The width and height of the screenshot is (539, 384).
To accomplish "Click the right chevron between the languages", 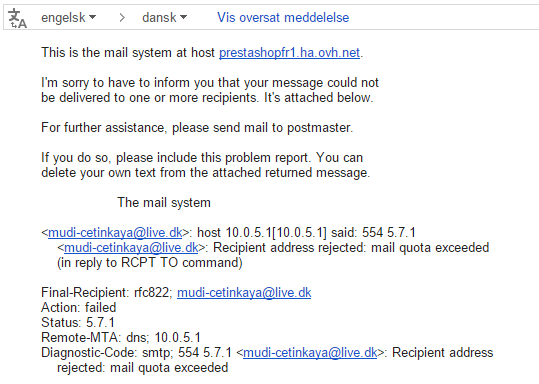I will click(122, 17).
